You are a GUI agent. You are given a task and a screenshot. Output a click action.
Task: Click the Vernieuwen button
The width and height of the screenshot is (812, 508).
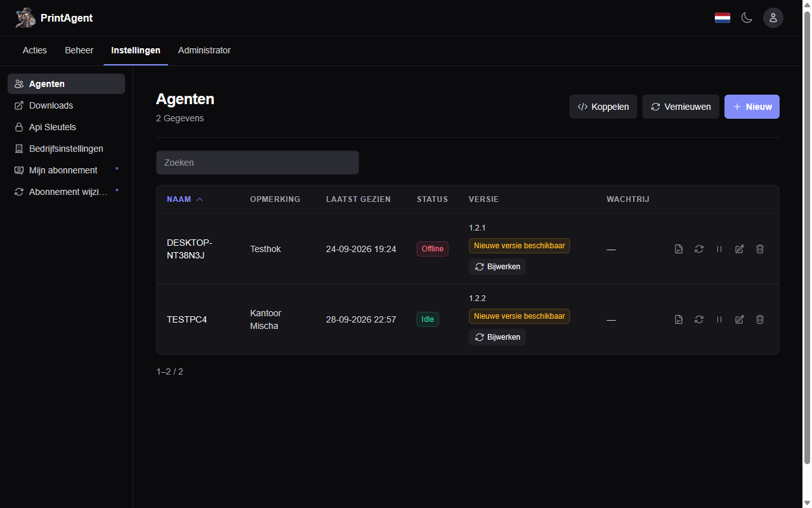[681, 107]
